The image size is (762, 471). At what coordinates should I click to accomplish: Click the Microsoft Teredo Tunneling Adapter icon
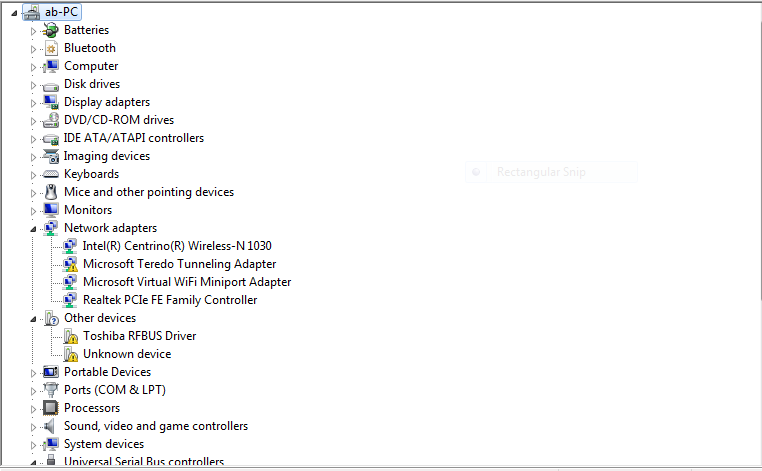[70, 264]
